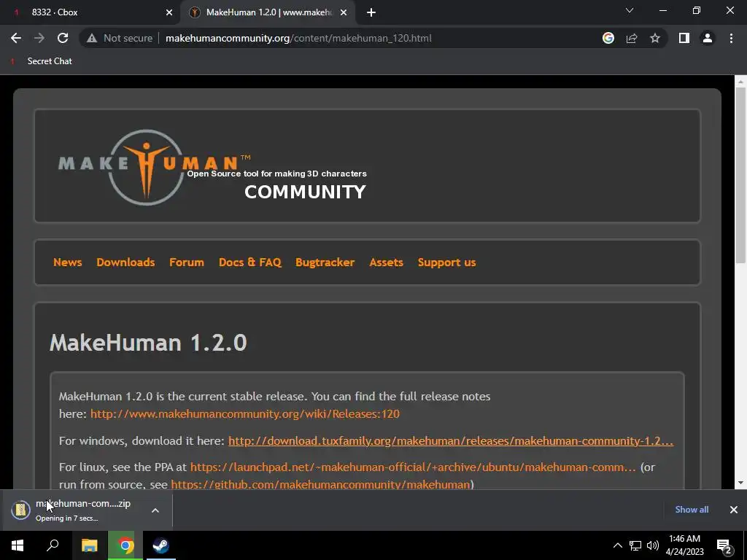Click the browser forward arrow
The height and width of the screenshot is (560, 747).
click(x=39, y=38)
